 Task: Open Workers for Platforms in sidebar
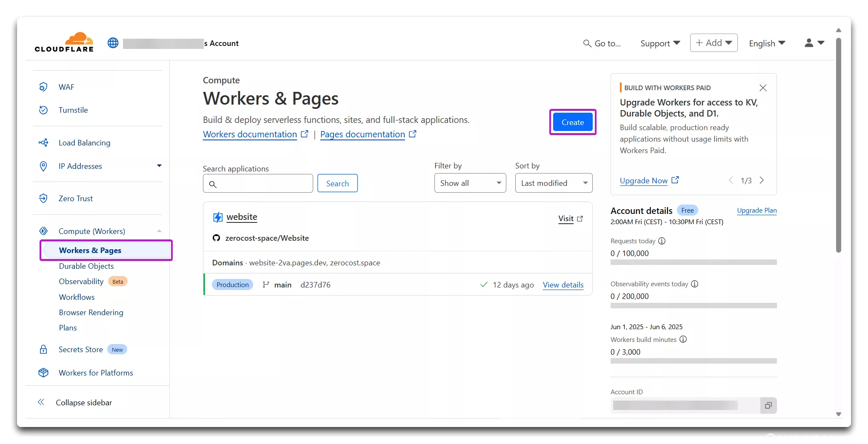[x=96, y=373]
